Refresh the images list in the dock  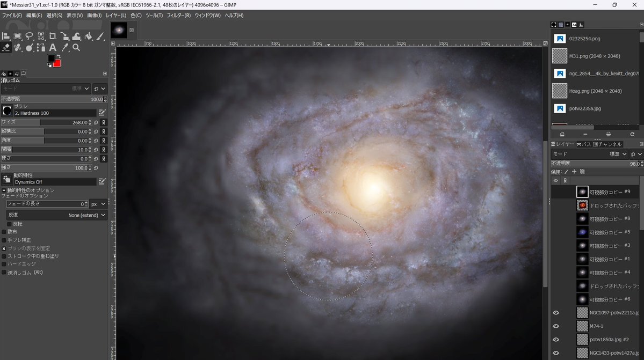pos(632,134)
